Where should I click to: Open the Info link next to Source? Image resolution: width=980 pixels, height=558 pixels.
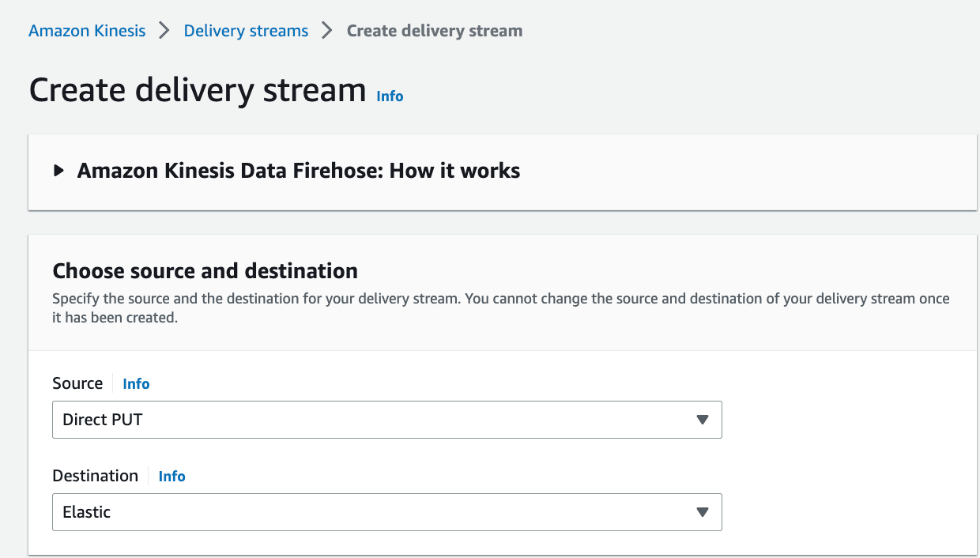point(136,383)
